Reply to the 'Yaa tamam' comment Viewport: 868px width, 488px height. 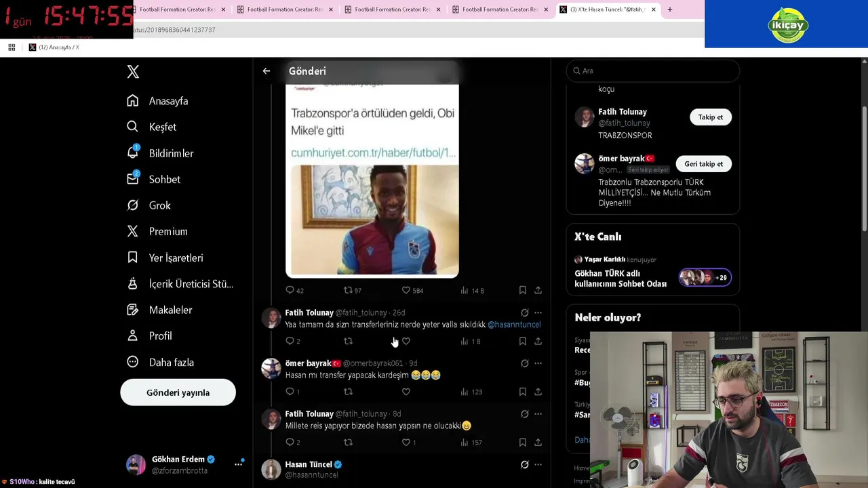coord(293,341)
